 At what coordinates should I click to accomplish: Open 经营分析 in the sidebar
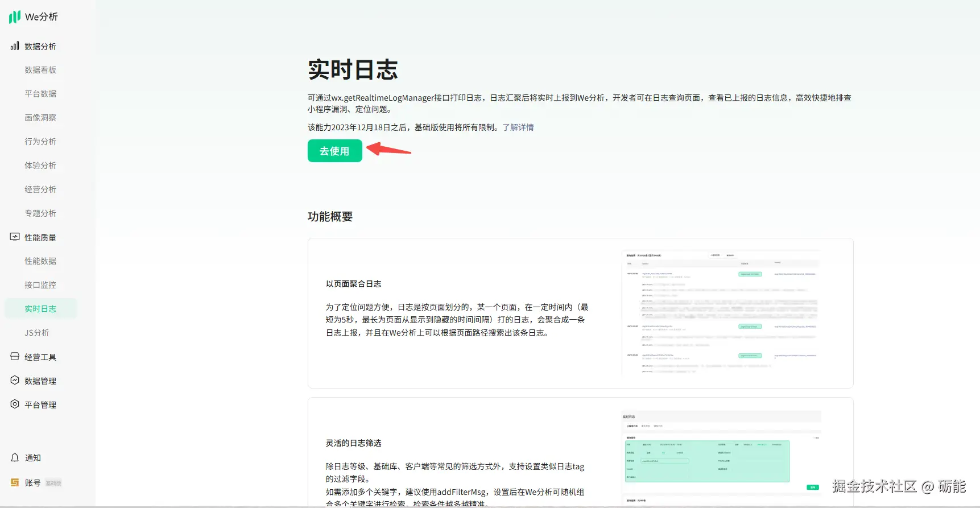point(40,189)
